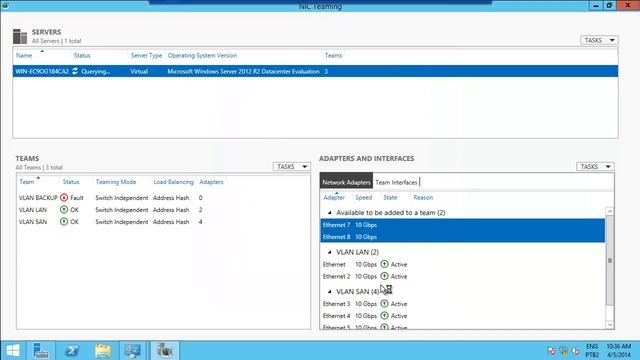Collapse the VLAN SAN (4) adapter group

point(330,291)
